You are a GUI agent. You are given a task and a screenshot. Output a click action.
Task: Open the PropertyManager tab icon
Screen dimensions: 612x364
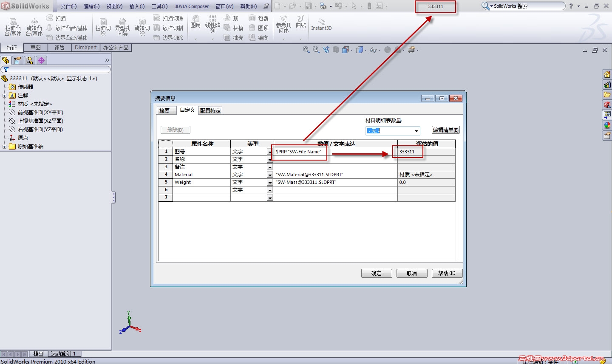pos(17,60)
